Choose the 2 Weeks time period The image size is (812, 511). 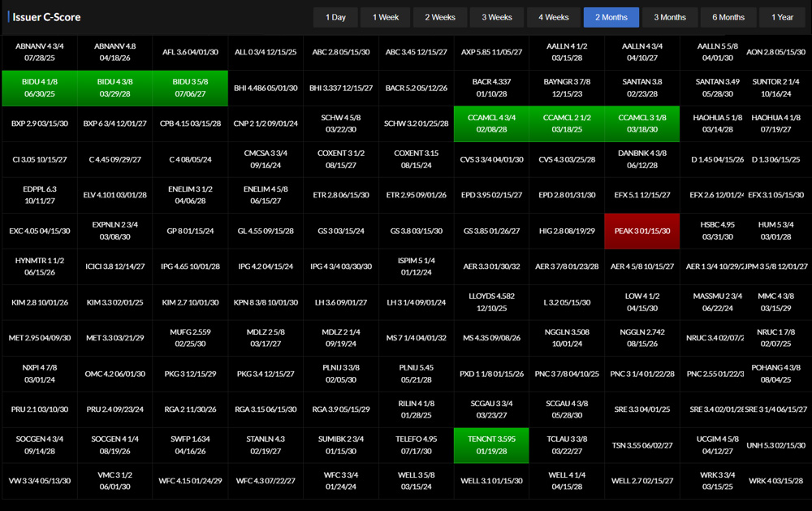click(440, 17)
